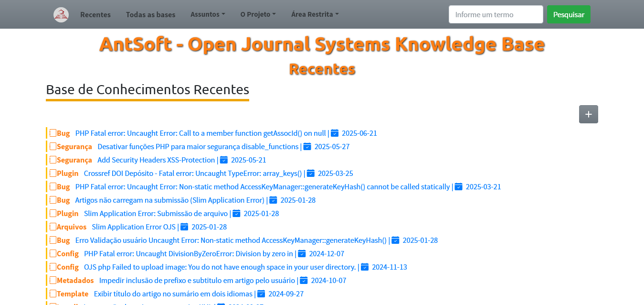644x305 pixels.
Task: Click the calendar icon in the Arquivos row
Action: (184, 227)
